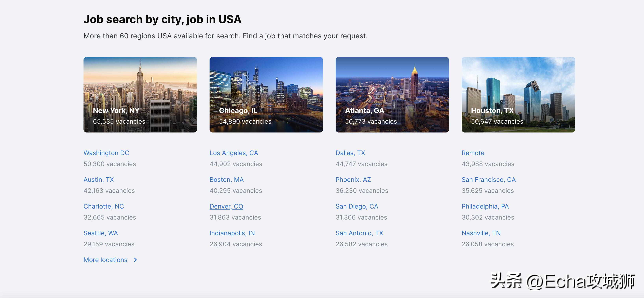Follow the underlined Denver, CO link

(226, 206)
